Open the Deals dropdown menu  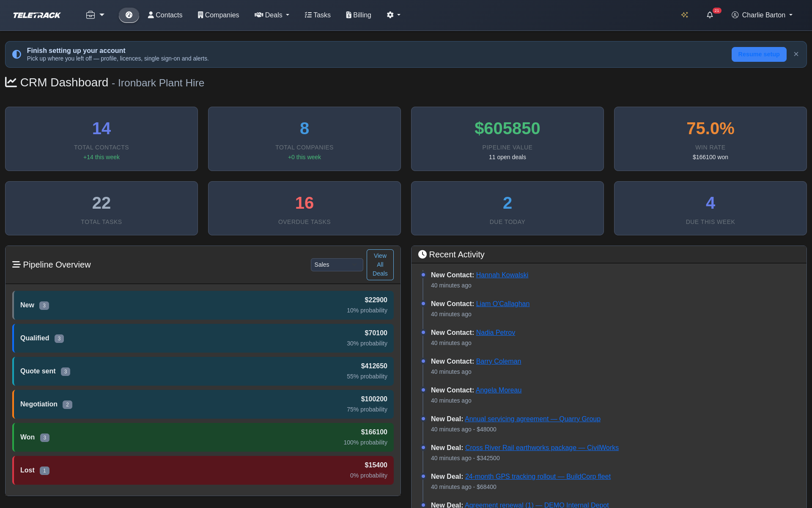click(272, 15)
